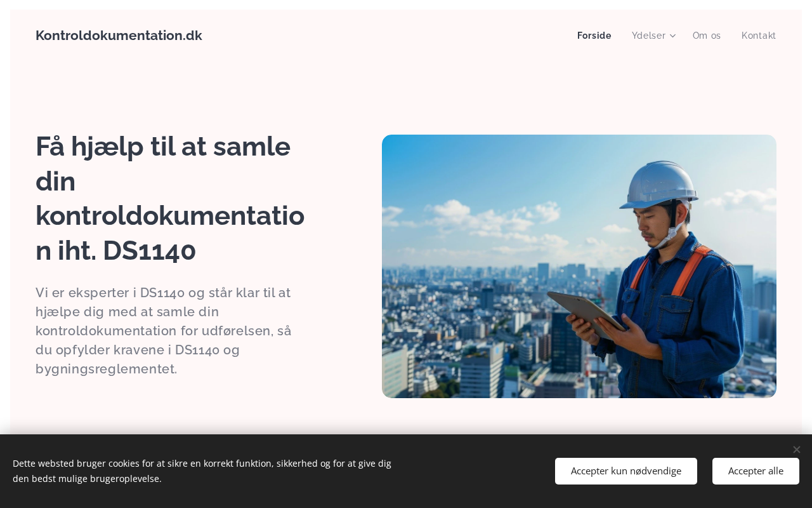Open the Om os page

[707, 36]
